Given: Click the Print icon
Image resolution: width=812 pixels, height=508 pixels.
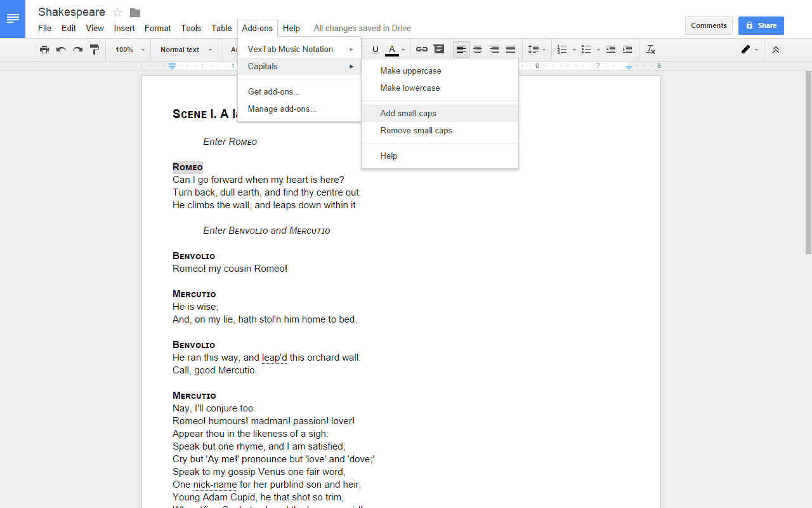Looking at the screenshot, I should 44,50.
